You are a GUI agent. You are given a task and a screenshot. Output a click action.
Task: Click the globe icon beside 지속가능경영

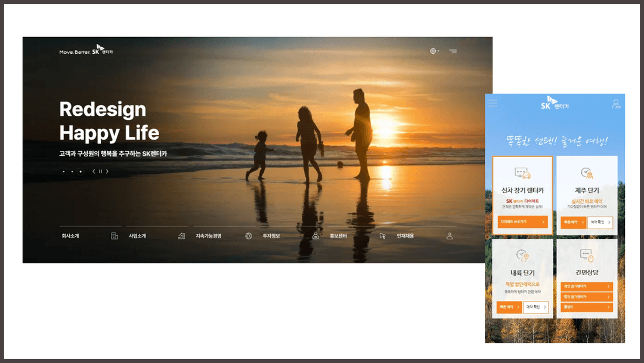(249, 236)
